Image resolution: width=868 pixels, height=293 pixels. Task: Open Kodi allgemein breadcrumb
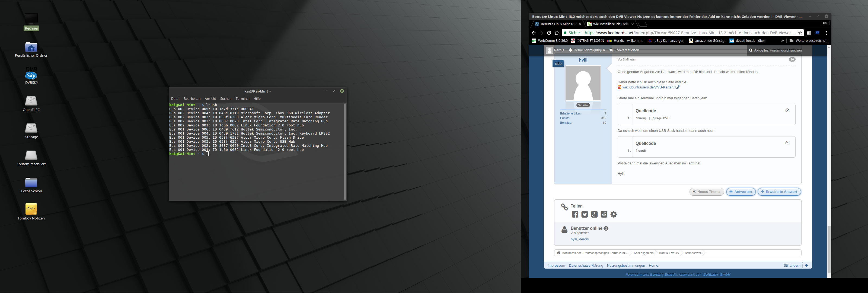[x=643, y=253]
